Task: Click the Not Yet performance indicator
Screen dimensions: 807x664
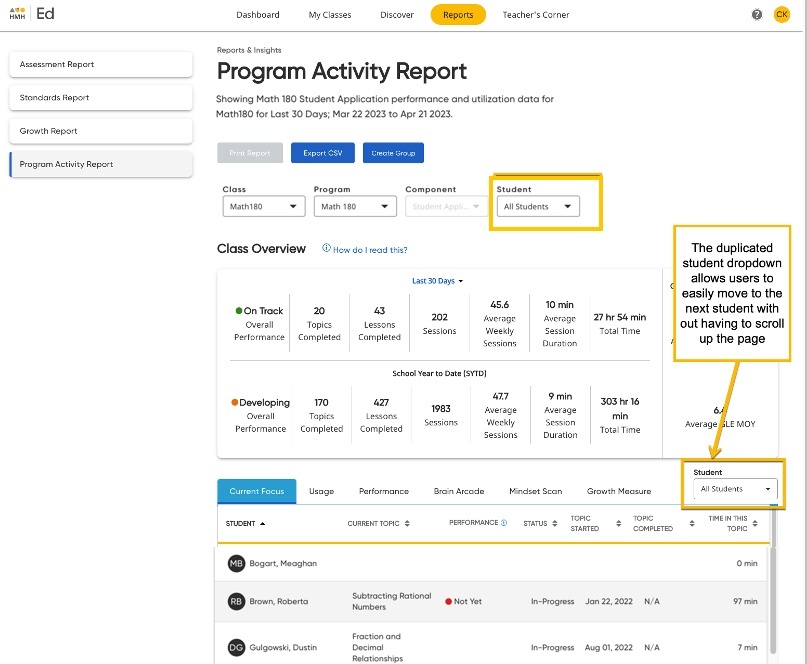Action: coord(464,601)
